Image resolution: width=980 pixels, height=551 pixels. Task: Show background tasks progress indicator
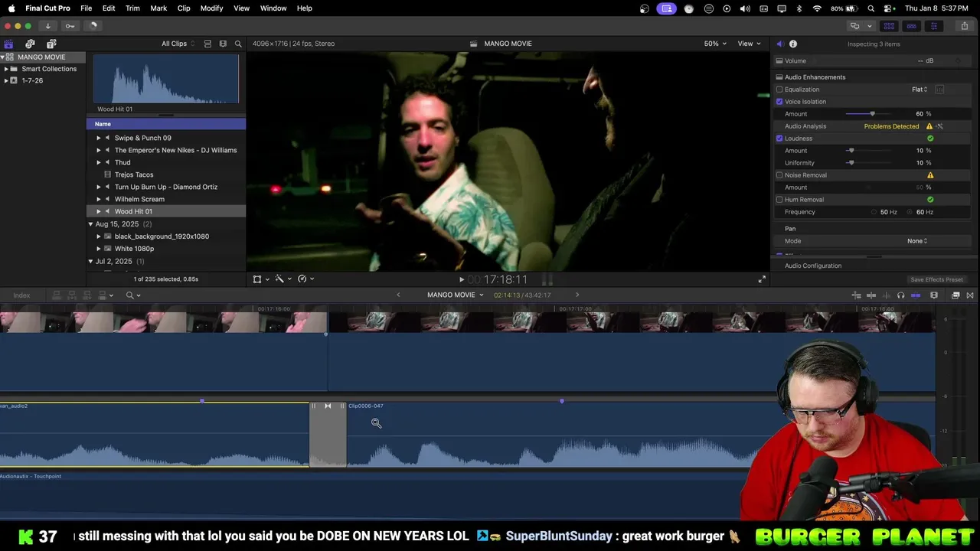click(x=93, y=25)
